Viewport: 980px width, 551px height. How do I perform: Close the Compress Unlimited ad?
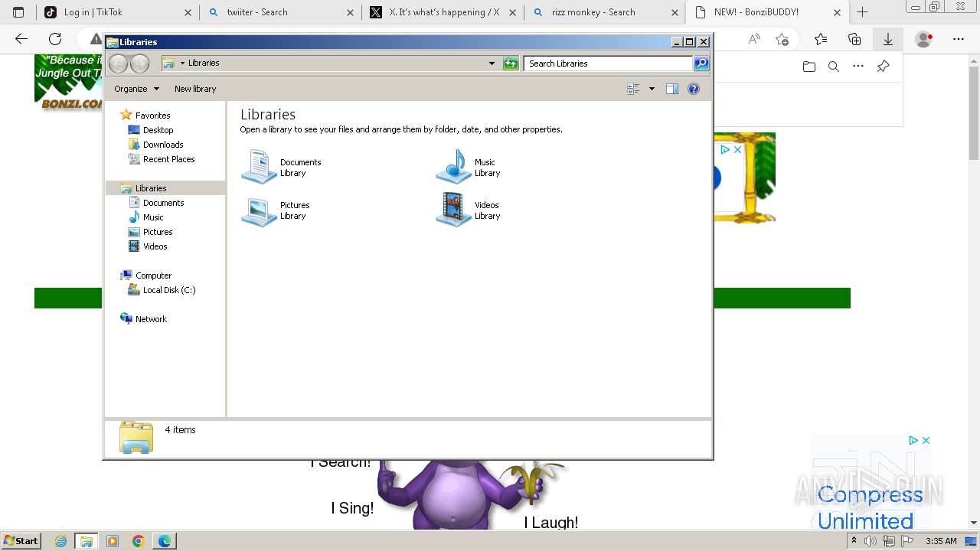926,440
